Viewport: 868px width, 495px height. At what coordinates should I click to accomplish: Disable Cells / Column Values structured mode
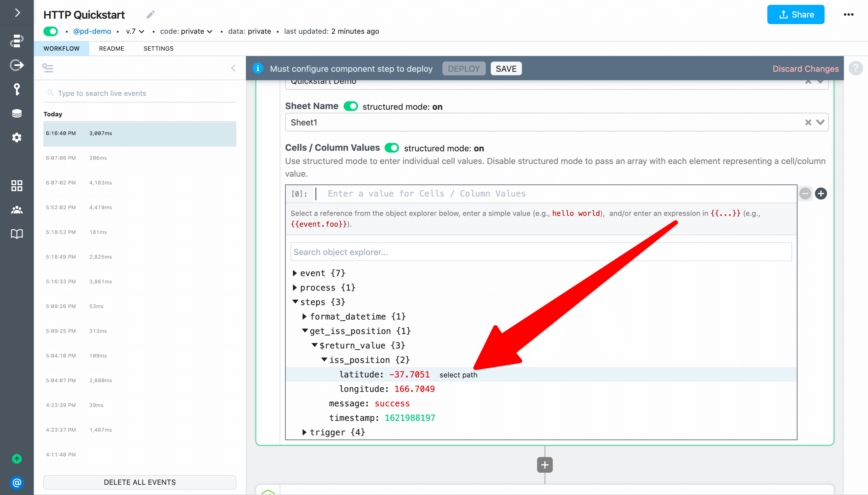click(392, 148)
